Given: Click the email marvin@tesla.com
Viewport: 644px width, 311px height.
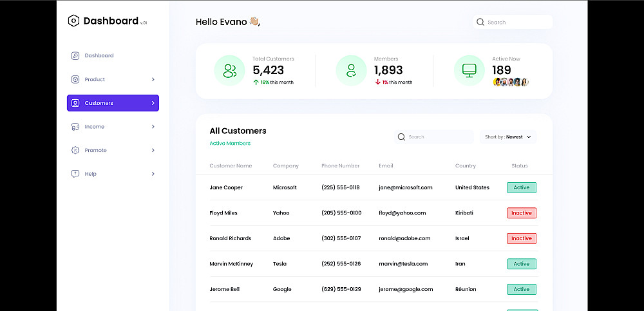Looking at the screenshot, I should [403, 264].
